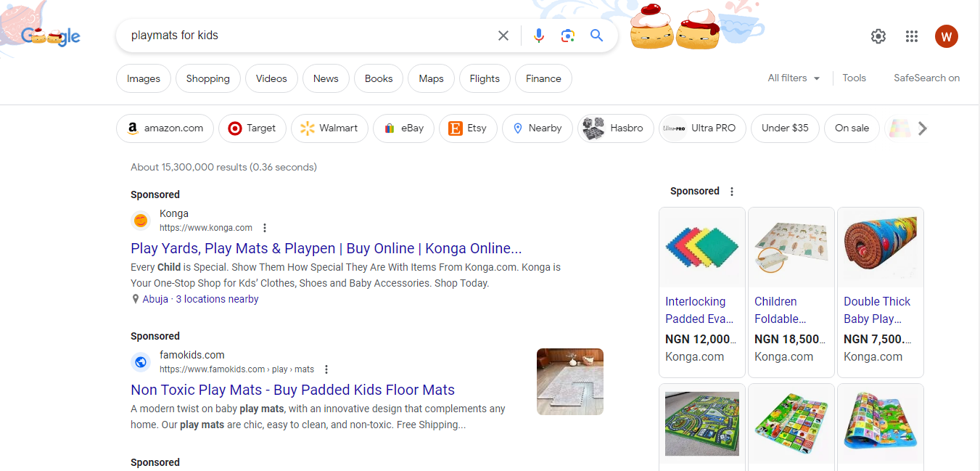This screenshot has width=980, height=471.
Task: Switch to Videos tab
Action: pyautogui.click(x=271, y=79)
